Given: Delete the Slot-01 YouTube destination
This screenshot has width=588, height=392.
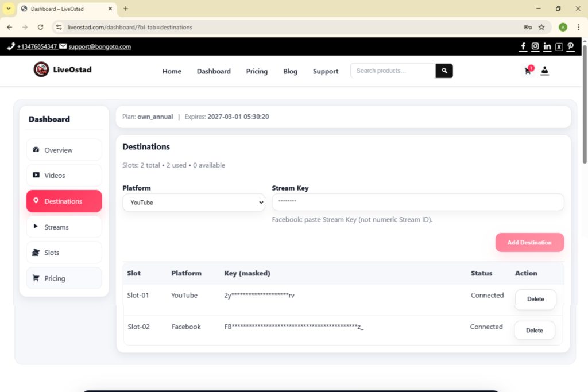Looking at the screenshot, I should [x=535, y=299].
